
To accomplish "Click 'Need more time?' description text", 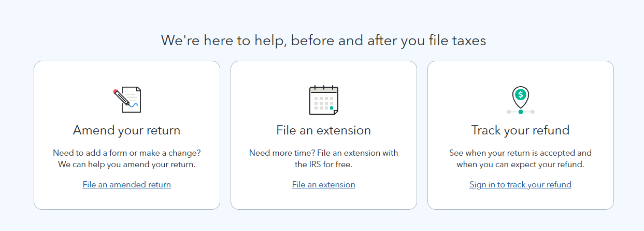I will pos(323,153).
